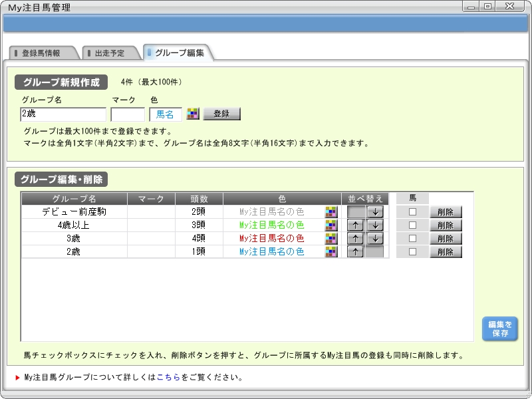Viewport: 532px width, 399px height.
Task: Click red My注目馬名の色 text
Action: click(272, 238)
